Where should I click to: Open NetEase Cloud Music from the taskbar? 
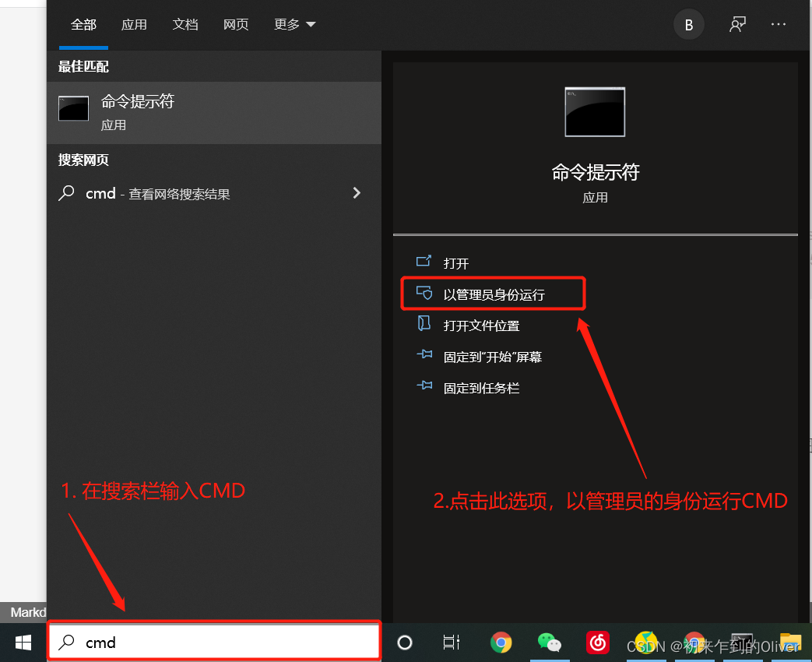coord(598,643)
